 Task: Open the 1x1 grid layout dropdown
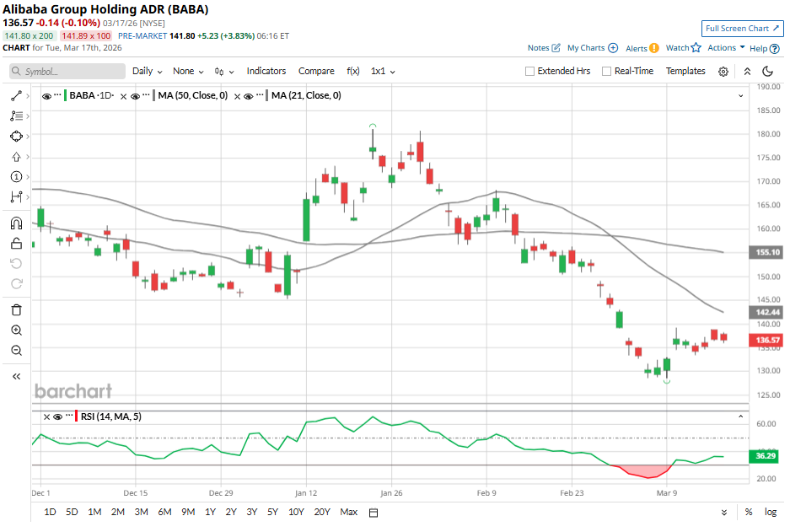383,71
